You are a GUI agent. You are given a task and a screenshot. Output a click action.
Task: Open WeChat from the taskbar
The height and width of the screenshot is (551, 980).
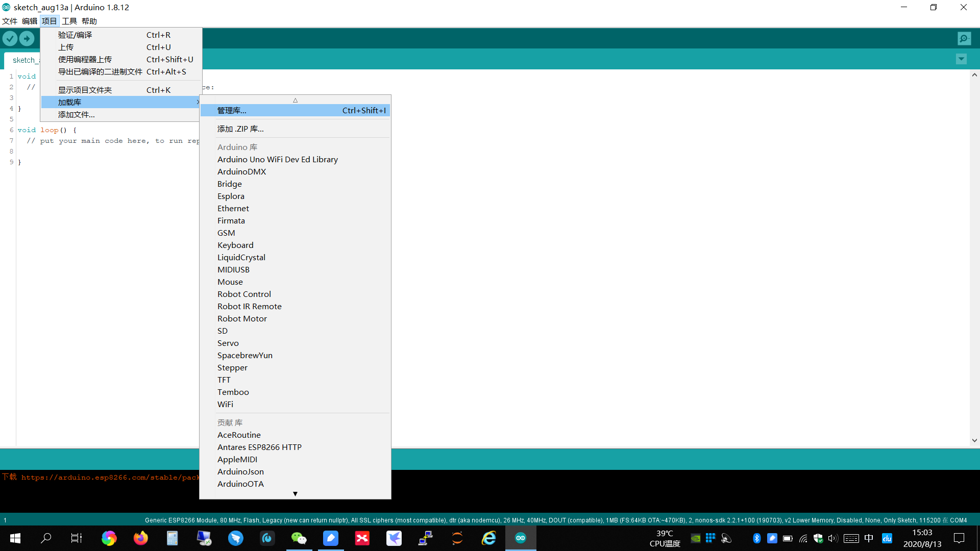[x=299, y=538]
